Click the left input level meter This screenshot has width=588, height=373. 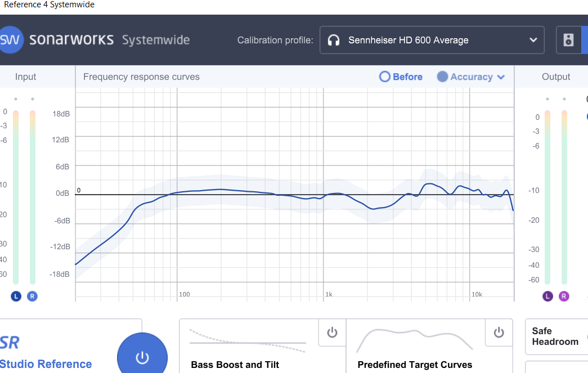(16, 197)
